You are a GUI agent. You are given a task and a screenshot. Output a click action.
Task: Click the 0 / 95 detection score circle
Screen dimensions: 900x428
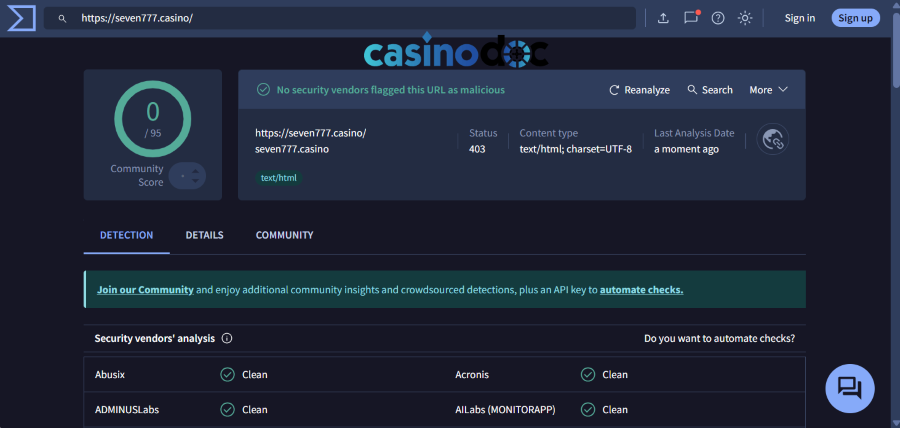click(x=153, y=119)
